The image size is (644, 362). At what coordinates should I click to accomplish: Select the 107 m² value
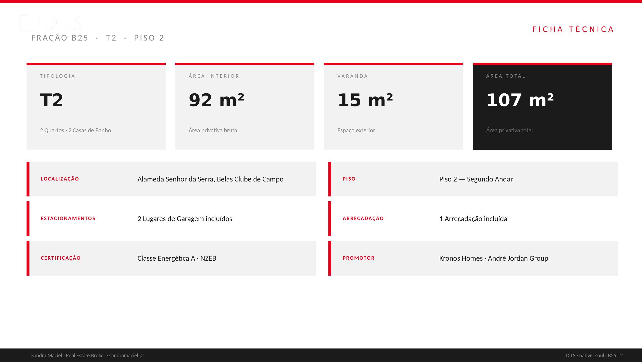coord(520,100)
